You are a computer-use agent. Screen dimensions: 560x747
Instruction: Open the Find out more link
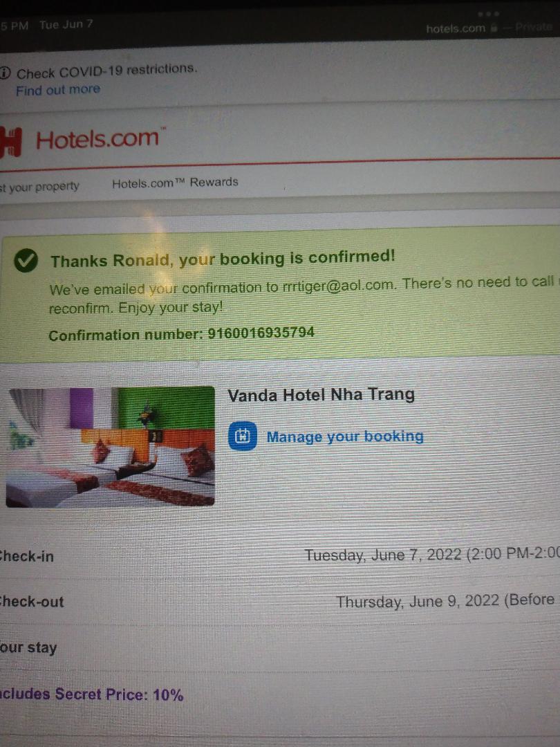tap(58, 89)
